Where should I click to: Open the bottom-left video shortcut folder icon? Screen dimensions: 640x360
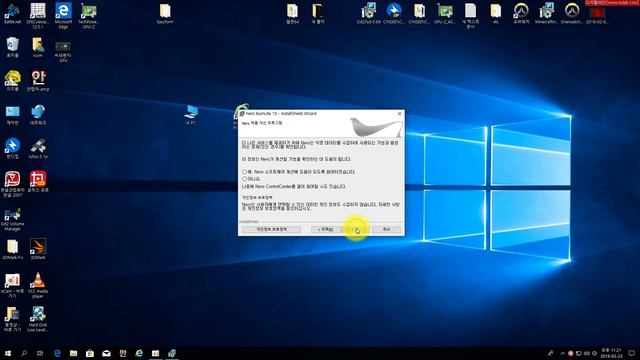12,319
